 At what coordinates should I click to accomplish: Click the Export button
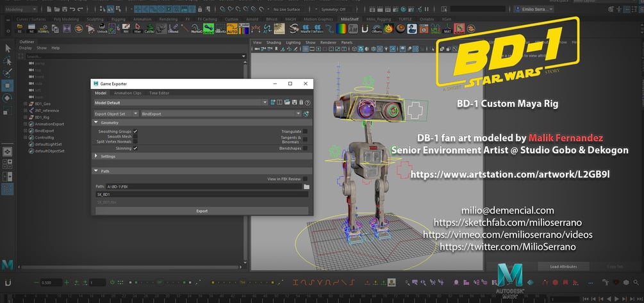click(x=202, y=211)
